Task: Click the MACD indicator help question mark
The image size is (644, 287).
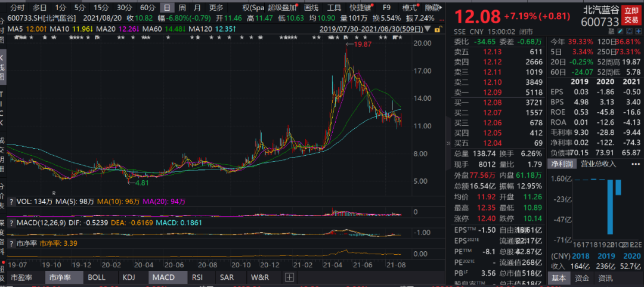Action: pyautogui.click(x=11, y=223)
